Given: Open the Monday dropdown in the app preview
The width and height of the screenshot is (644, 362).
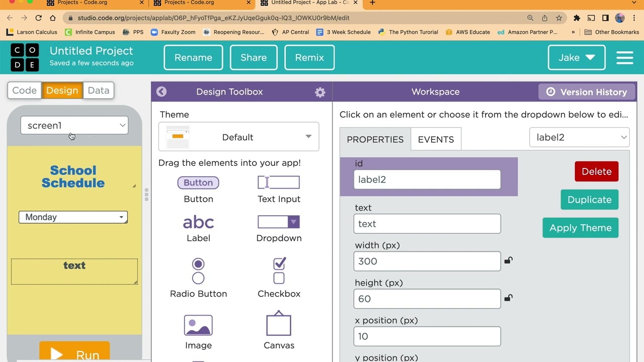Looking at the screenshot, I should point(73,217).
